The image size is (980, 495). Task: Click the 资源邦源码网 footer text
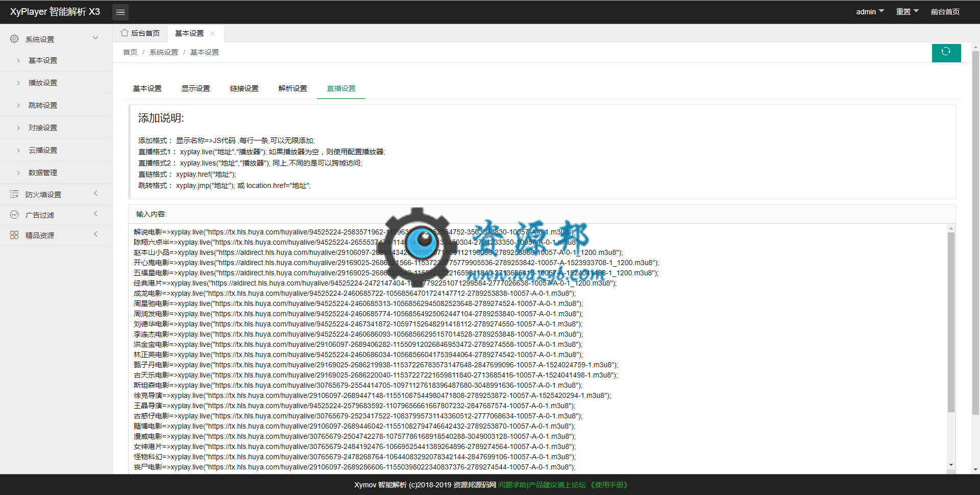[x=475, y=485]
